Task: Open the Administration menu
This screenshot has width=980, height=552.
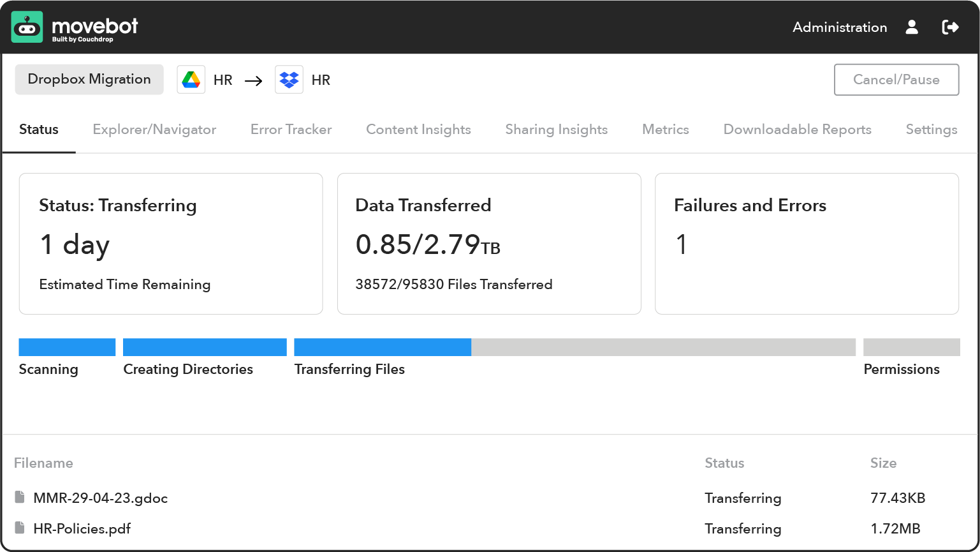Action: (839, 27)
